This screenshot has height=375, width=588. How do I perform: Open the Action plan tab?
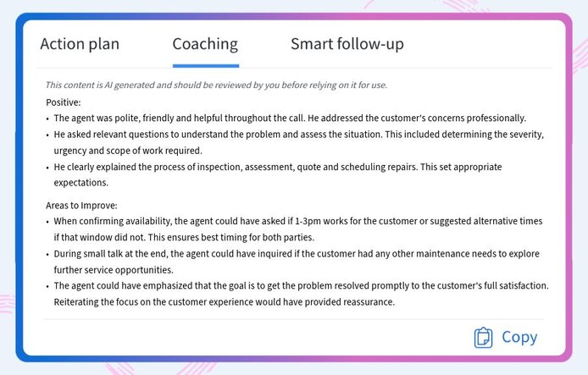(x=80, y=44)
